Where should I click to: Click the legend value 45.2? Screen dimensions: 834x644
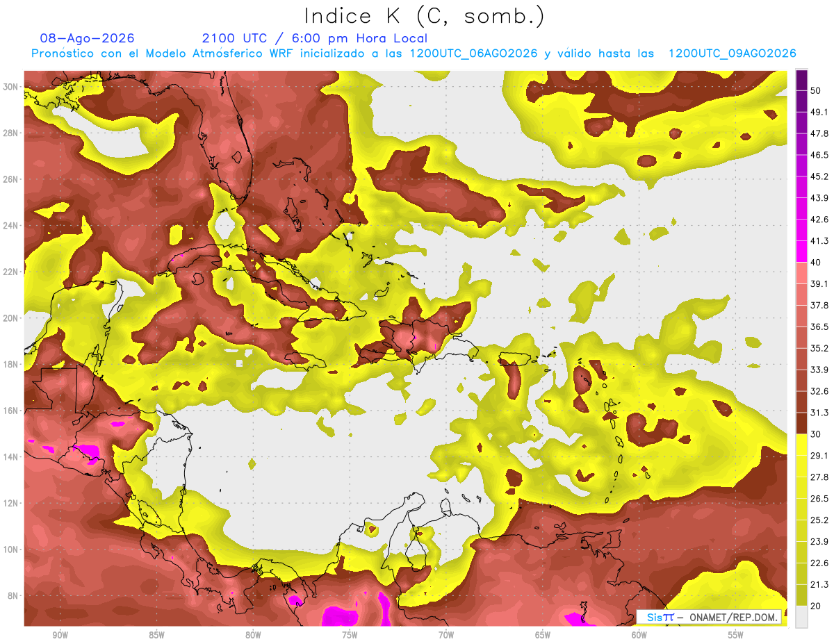click(819, 176)
